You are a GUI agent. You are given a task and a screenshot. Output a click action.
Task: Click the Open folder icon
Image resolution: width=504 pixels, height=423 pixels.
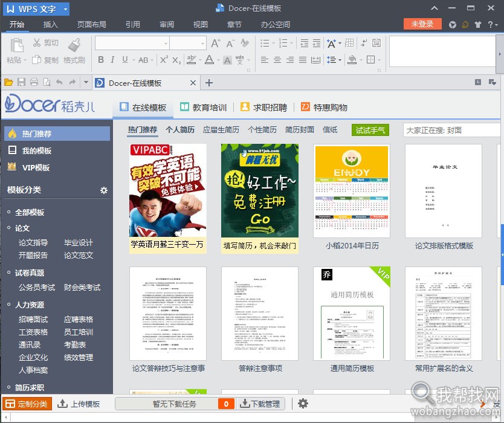click(8, 83)
